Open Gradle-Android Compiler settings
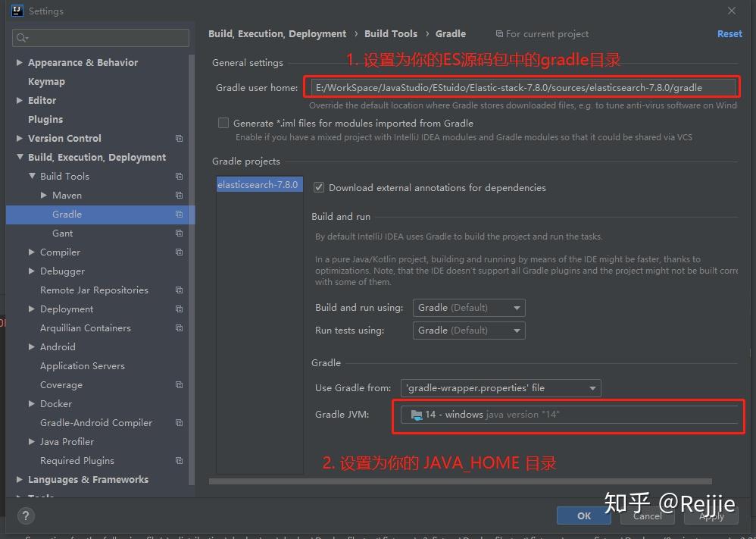Image resolution: width=756 pixels, height=539 pixels. click(96, 423)
